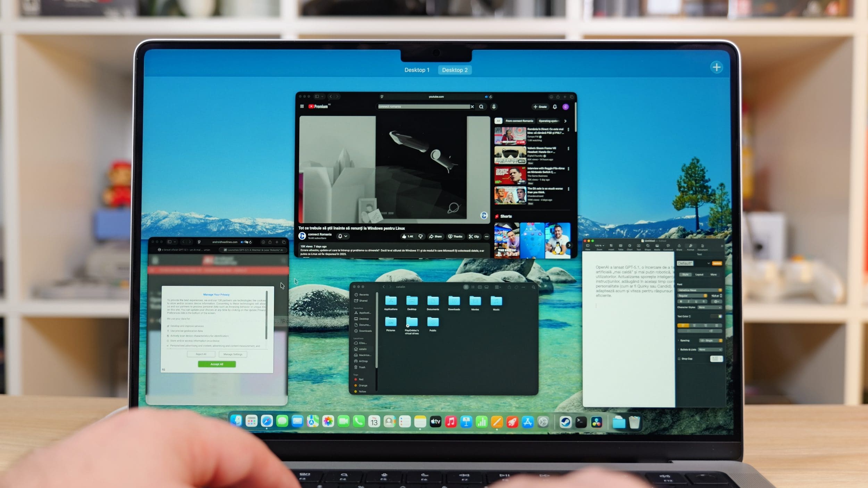Like the video with thumbs-up

pos(404,236)
